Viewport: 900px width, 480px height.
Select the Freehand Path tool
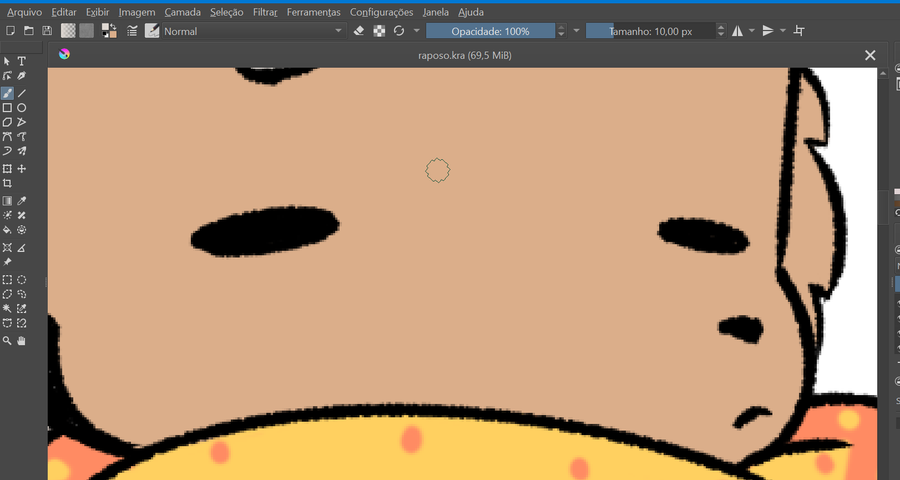21,137
